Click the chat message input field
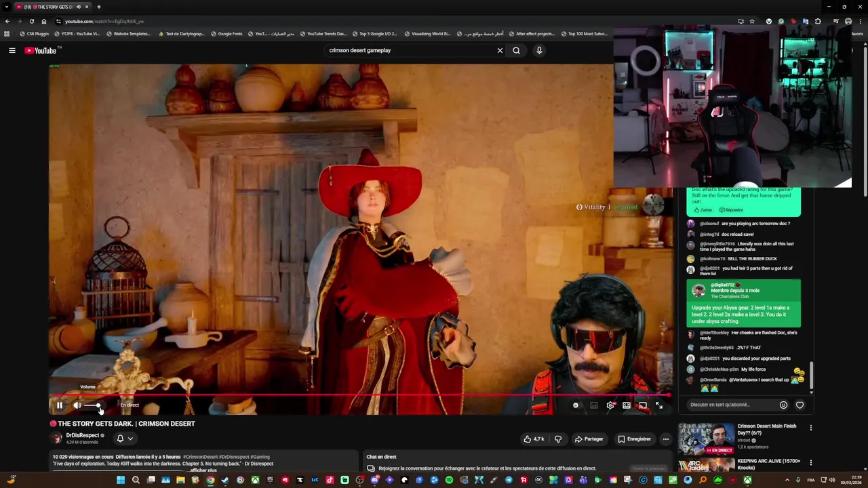This screenshot has width=868, height=488. coord(730,405)
